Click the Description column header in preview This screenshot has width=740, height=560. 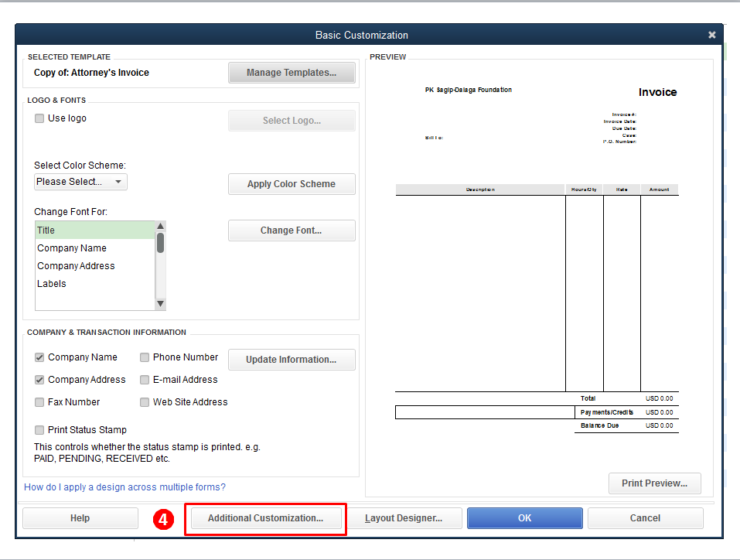480,190
